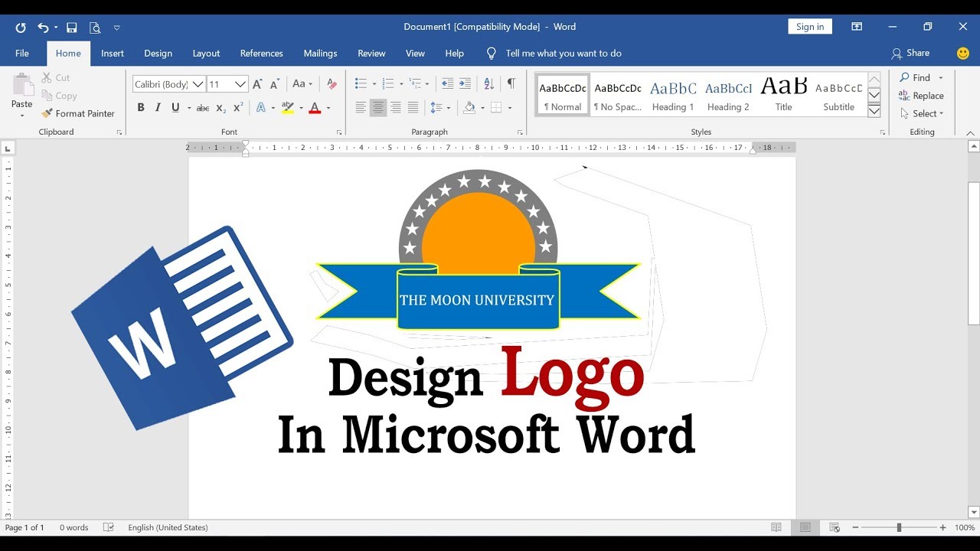Viewport: 980px width, 551px height.
Task: Click the Share button
Action: point(910,54)
